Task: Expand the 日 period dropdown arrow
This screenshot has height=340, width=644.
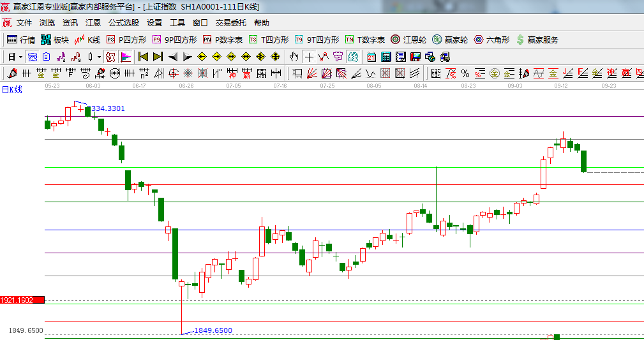Action: 20,57
